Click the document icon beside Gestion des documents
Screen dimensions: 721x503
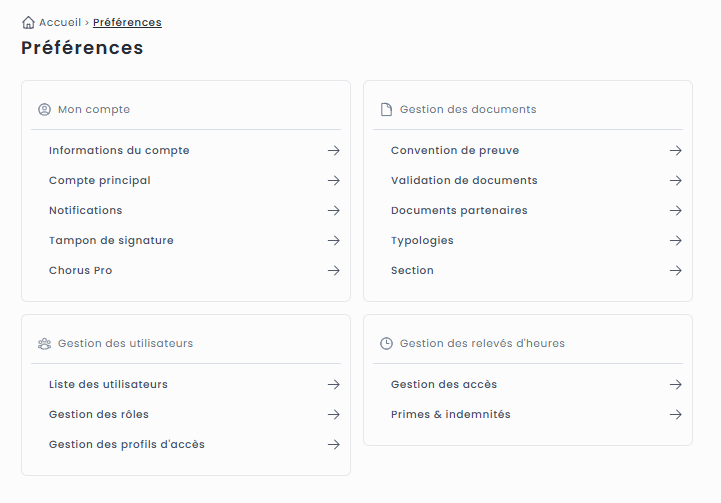point(386,110)
